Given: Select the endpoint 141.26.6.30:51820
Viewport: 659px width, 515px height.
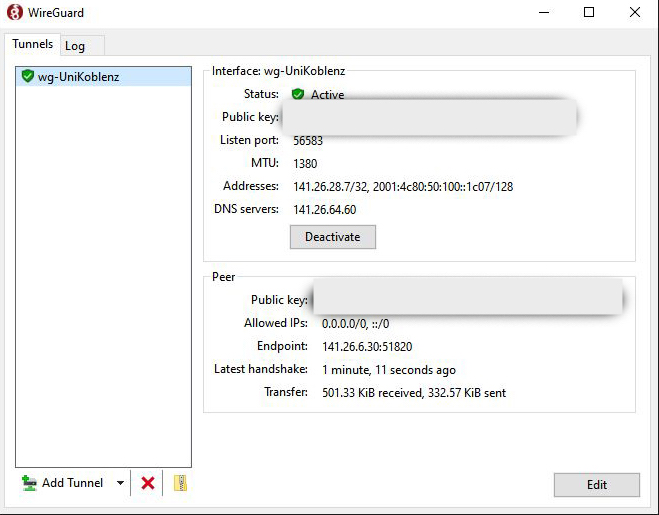Looking at the screenshot, I should click(367, 347).
